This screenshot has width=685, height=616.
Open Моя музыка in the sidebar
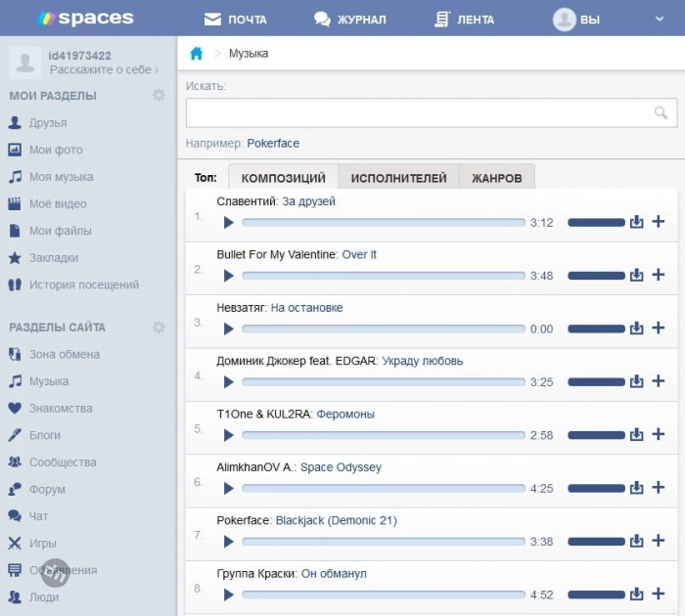[x=61, y=177]
